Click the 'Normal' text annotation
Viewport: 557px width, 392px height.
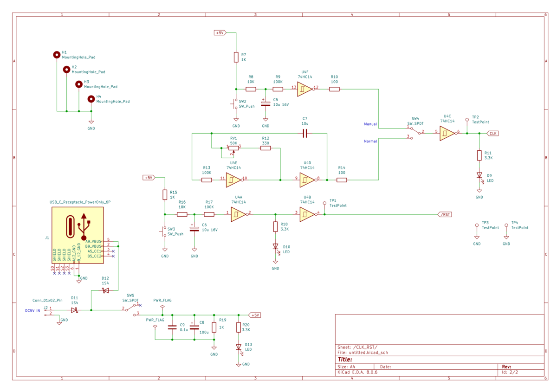[x=370, y=141]
